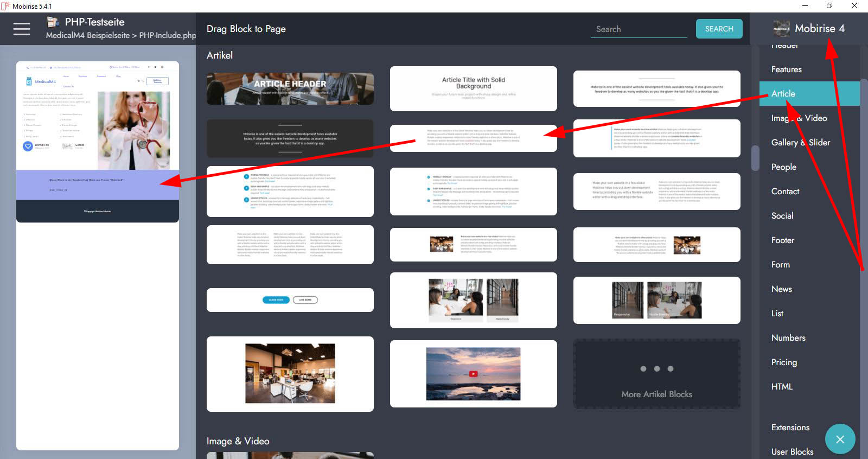
Task: Close the block panel with X button
Action: [x=840, y=439]
